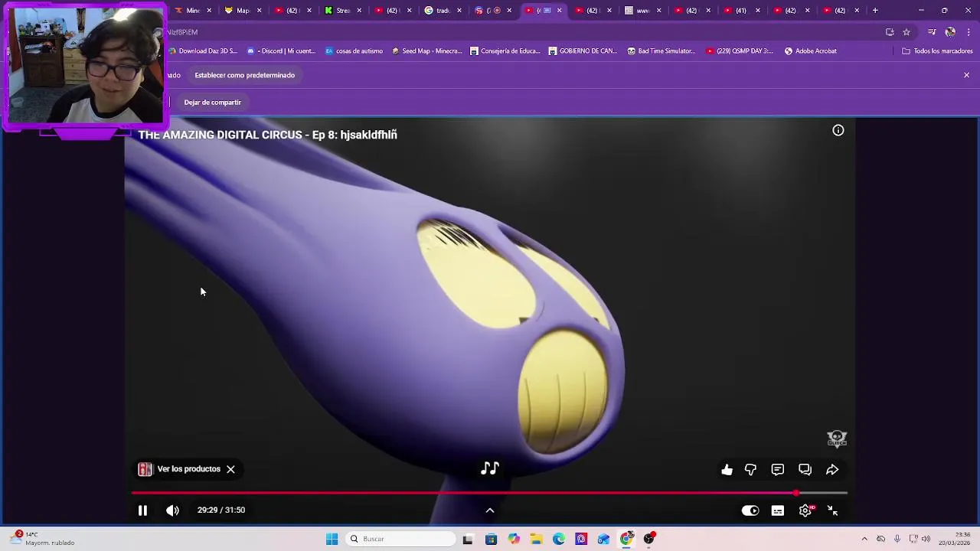Switch to the Map browser tab
The width and height of the screenshot is (980, 551).
237,11
